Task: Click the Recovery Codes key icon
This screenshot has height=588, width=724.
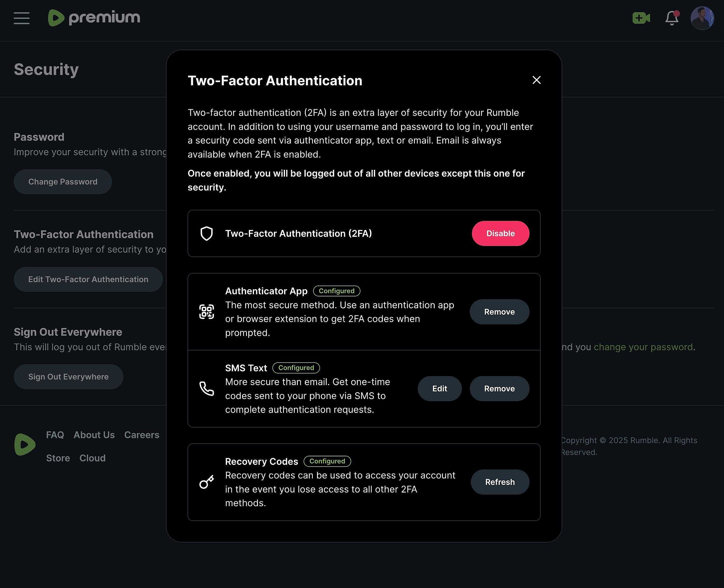Action: point(206,482)
